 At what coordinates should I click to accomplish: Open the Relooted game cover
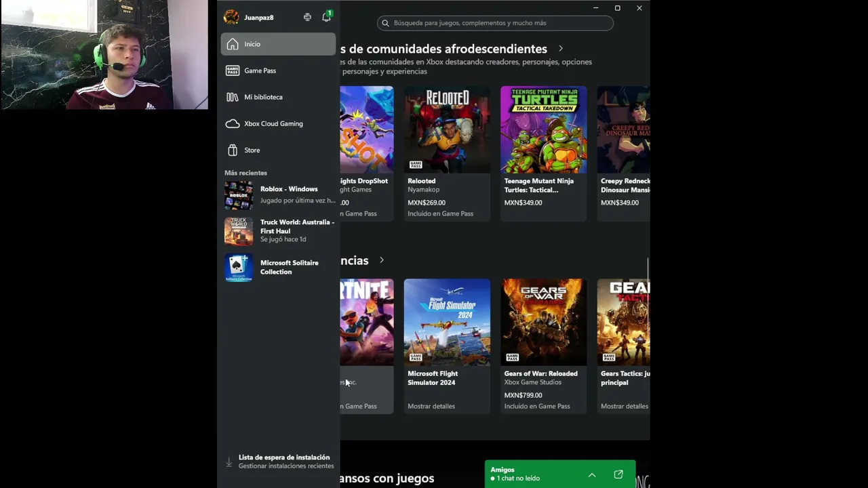point(447,129)
